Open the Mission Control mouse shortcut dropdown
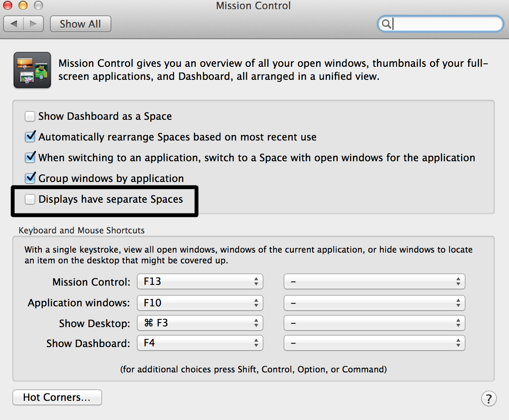Screen dimensions: 509x420 [x=375, y=281]
